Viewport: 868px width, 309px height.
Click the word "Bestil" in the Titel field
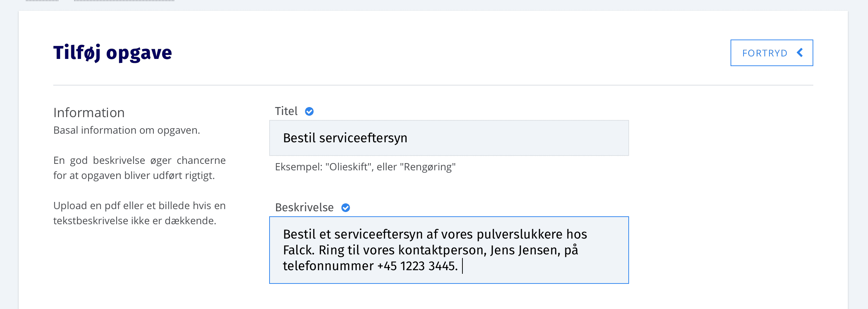299,138
